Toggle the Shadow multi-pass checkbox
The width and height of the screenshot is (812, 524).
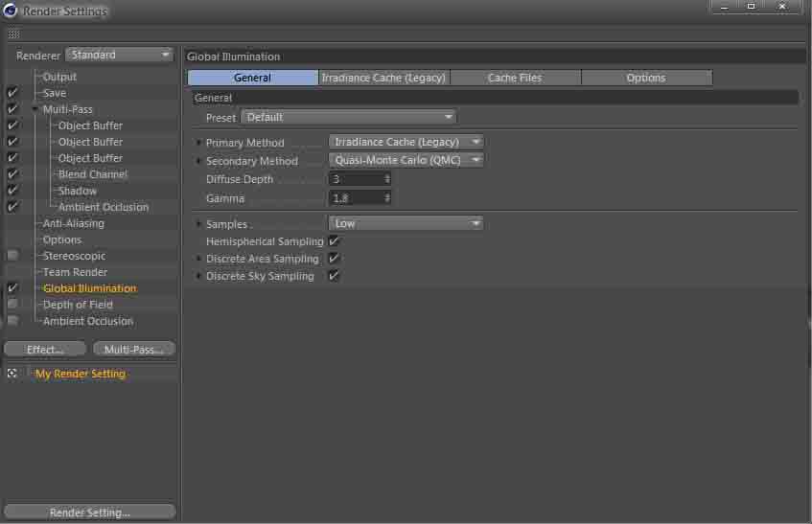click(x=12, y=190)
